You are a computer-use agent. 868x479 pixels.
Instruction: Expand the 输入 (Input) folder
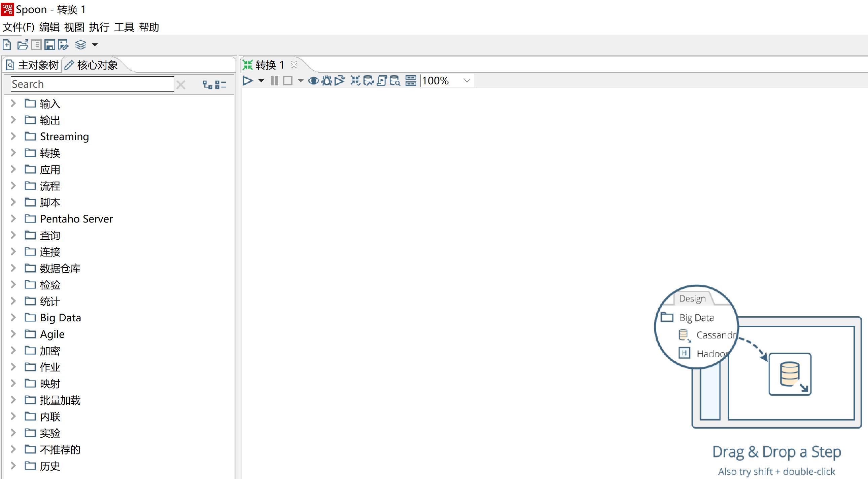tap(13, 103)
